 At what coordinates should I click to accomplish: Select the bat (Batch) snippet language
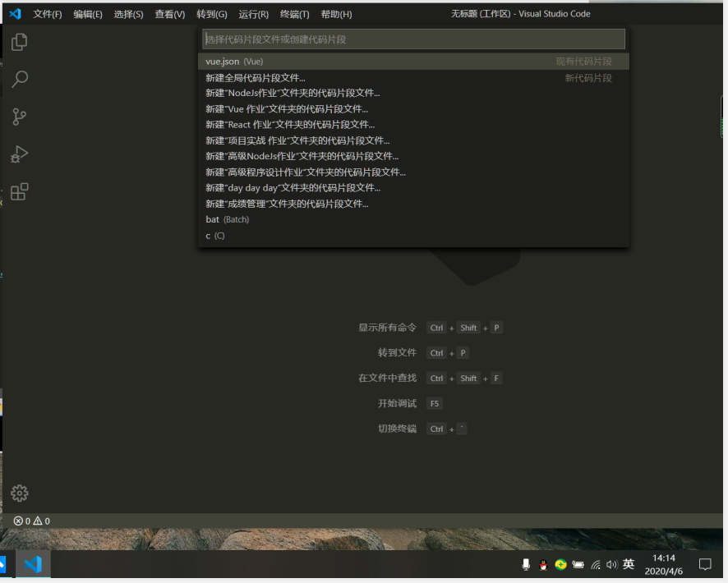click(x=413, y=219)
